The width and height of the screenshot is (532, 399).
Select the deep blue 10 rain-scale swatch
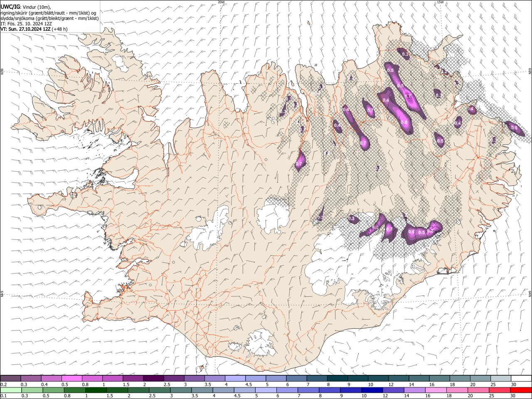tap(372, 390)
